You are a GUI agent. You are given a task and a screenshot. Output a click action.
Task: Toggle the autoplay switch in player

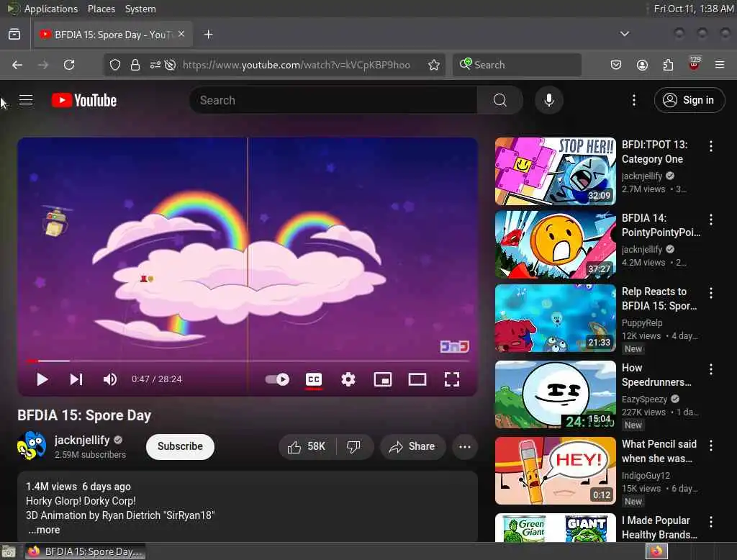[x=277, y=379]
